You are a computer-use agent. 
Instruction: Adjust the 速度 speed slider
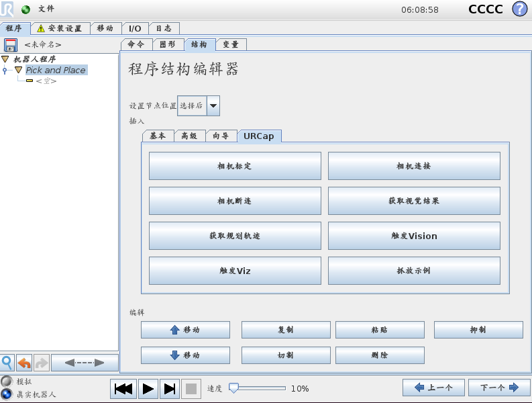coord(233,388)
